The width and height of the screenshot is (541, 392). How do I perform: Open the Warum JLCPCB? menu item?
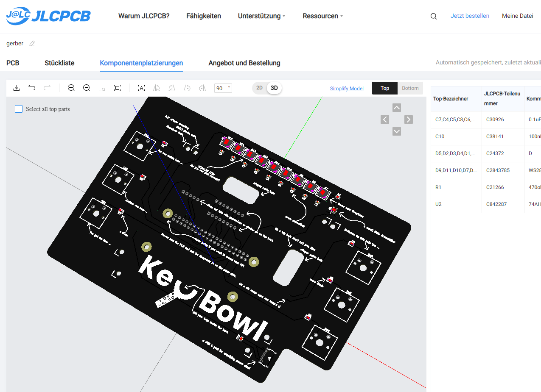coord(144,16)
